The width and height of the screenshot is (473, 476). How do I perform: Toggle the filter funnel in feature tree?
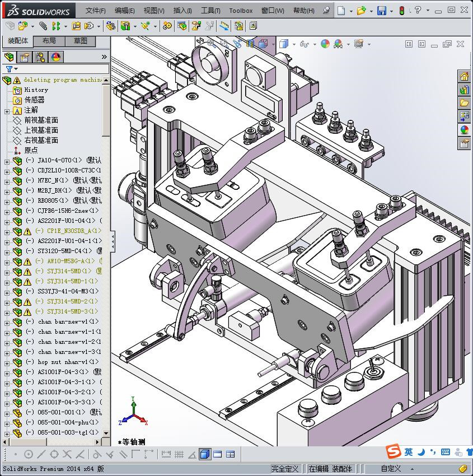pos(9,69)
